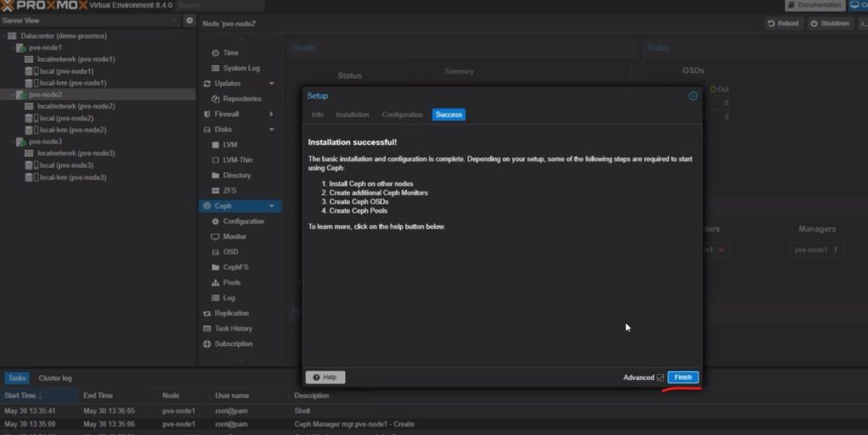868x435 pixels.
Task: Focus the top Search field
Action: 220,6
